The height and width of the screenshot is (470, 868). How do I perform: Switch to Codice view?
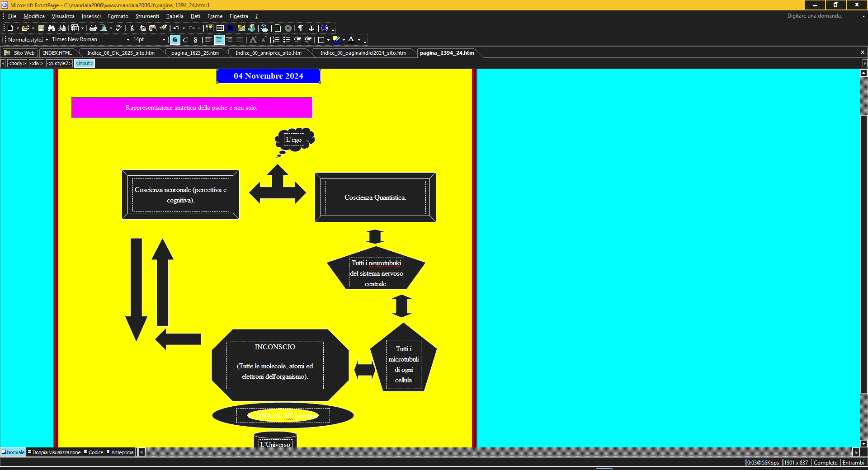(x=95, y=452)
